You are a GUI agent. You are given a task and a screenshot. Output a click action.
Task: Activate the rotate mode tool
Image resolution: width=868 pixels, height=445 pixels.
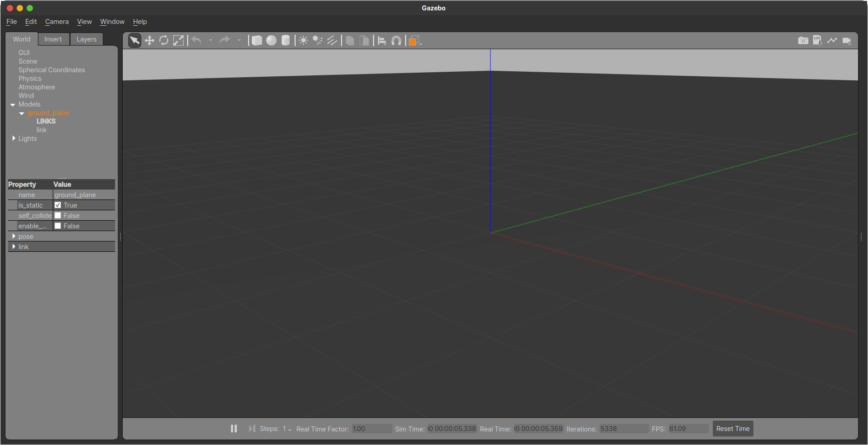click(164, 41)
